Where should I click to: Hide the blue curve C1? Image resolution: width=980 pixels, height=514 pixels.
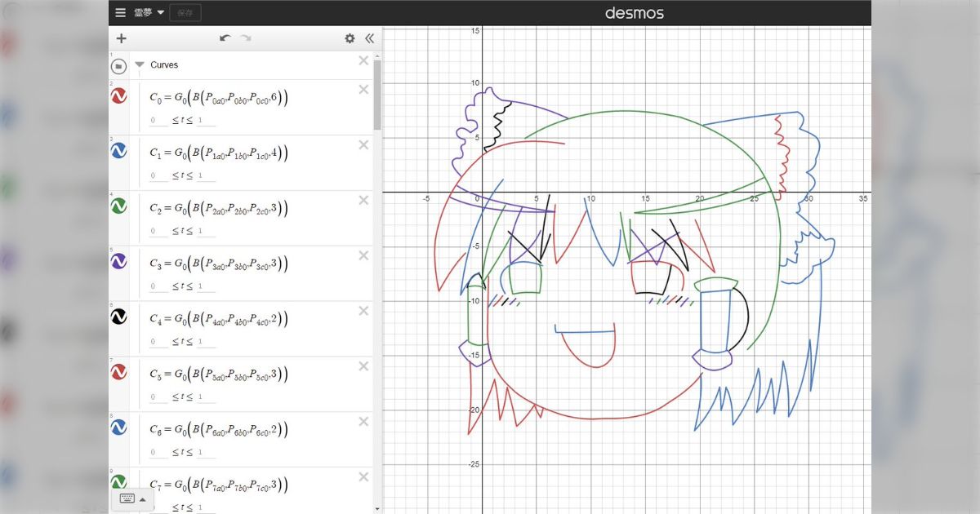pos(119,151)
